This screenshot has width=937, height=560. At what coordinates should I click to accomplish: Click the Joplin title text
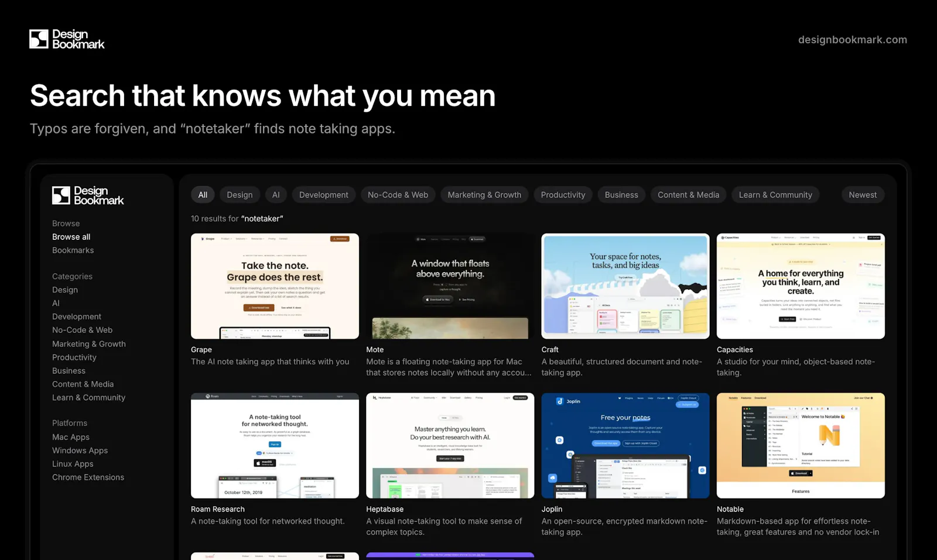point(552,510)
